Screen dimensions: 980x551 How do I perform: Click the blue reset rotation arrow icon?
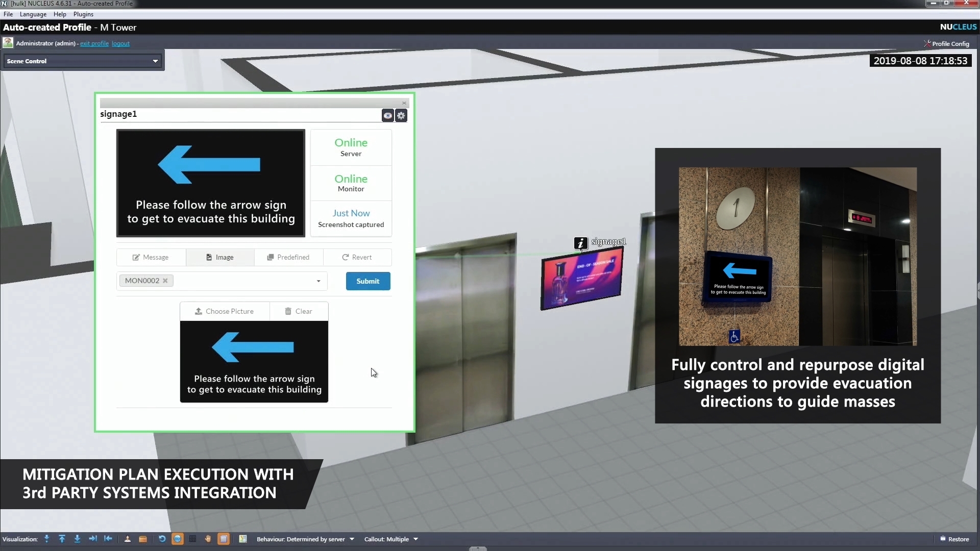click(162, 539)
